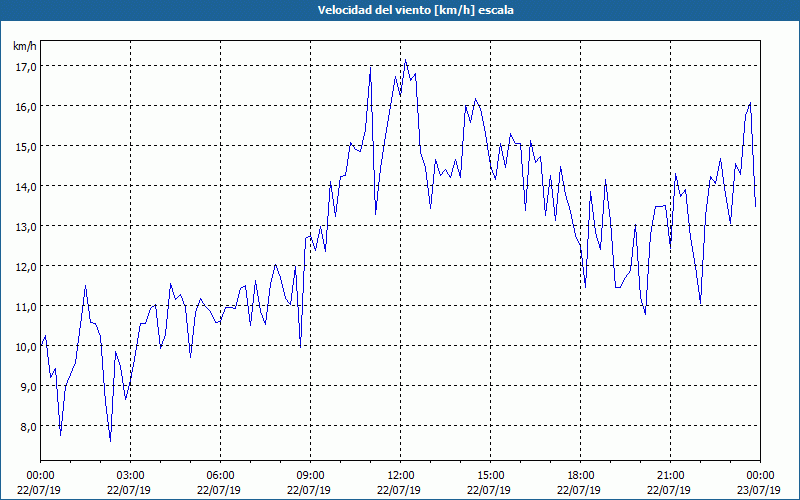Select the 15,0 y-axis label
Image resolution: width=800 pixels, height=500 pixels.
(25, 146)
